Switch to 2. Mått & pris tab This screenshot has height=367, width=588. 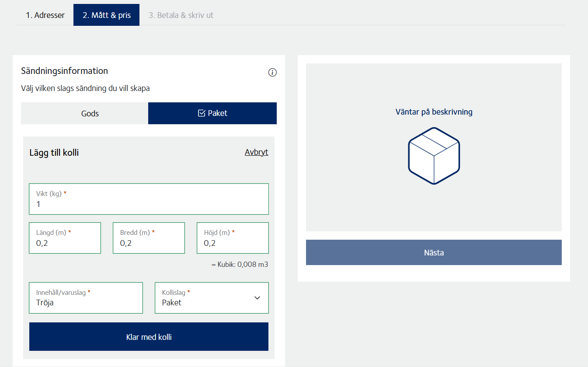pyautogui.click(x=106, y=15)
